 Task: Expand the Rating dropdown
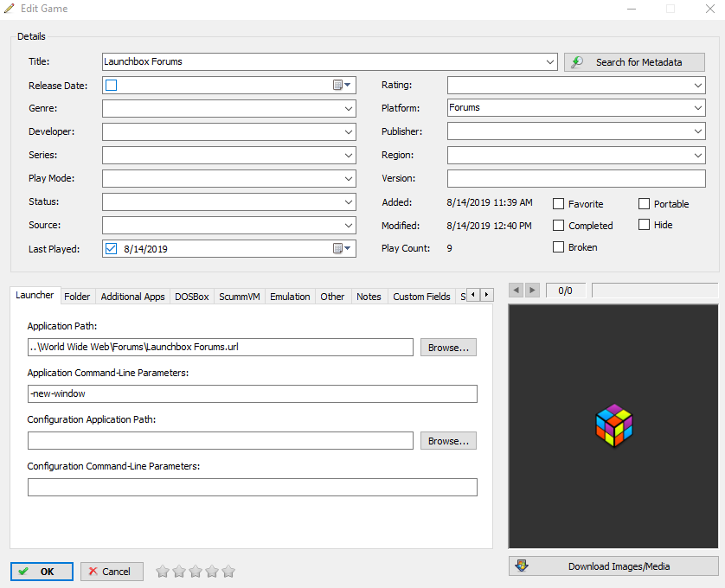698,86
